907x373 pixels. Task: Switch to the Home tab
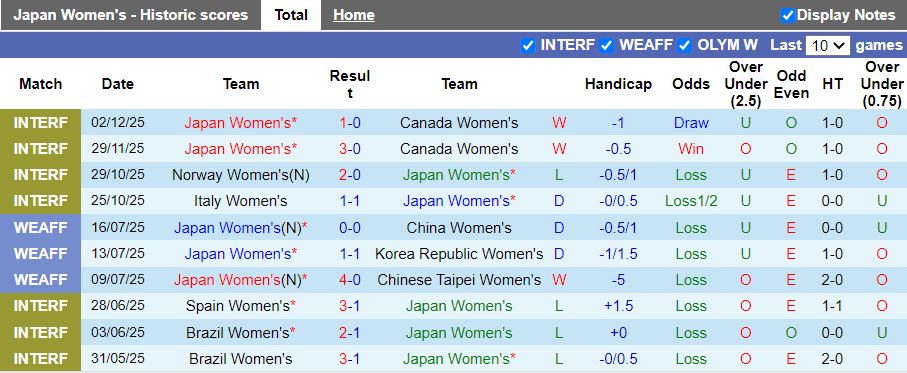tap(353, 15)
